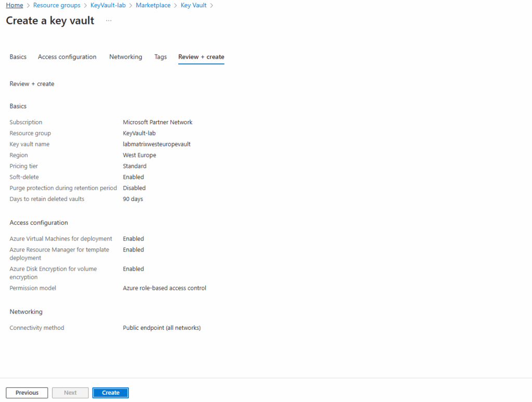Select the Enabled value for Azure Virtual Machines
Viewport: 532px width, 402px height.
click(134, 238)
